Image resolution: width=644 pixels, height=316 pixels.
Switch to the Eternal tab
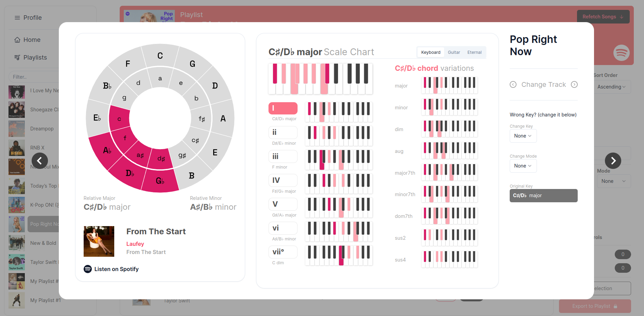474,52
